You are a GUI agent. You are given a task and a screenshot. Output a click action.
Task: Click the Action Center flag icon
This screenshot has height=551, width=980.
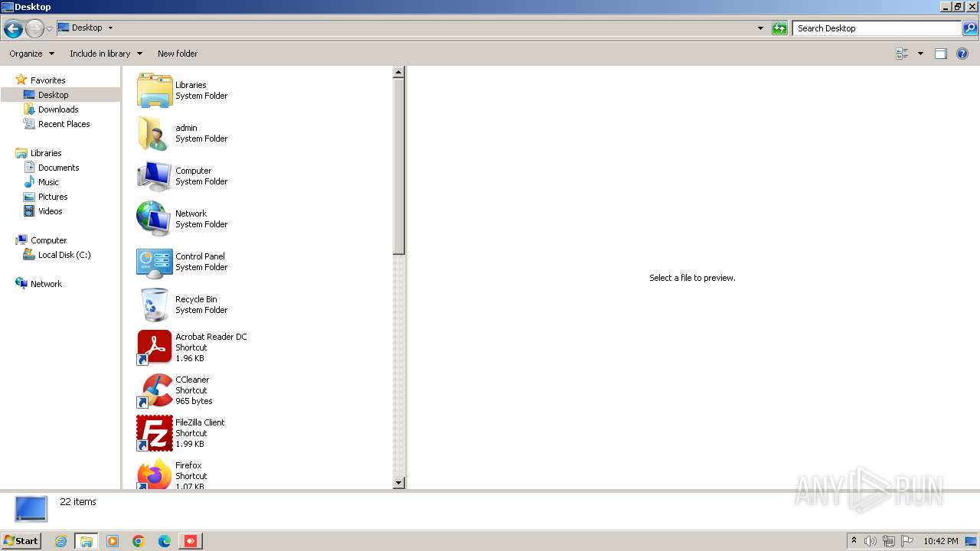pyautogui.click(x=907, y=541)
